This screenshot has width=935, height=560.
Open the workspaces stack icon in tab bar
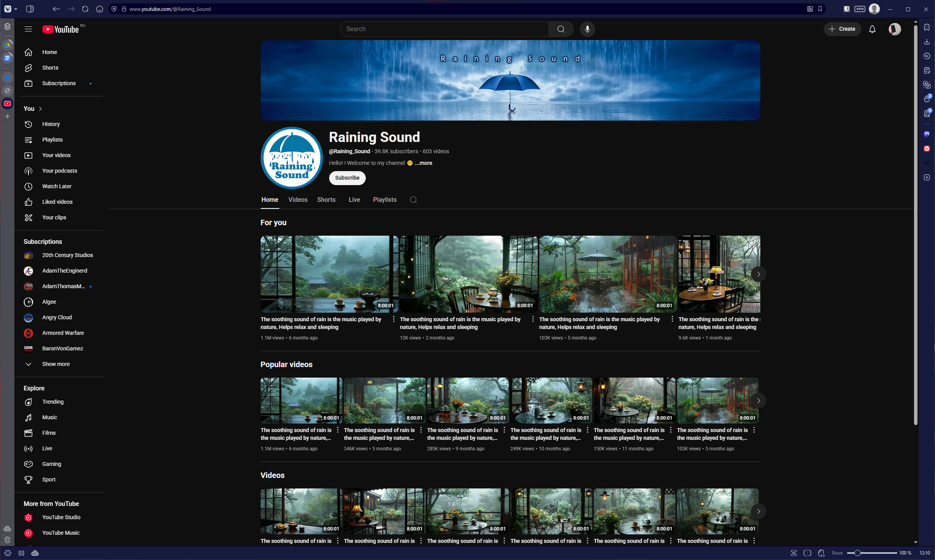pyautogui.click(x=7, y=26)
